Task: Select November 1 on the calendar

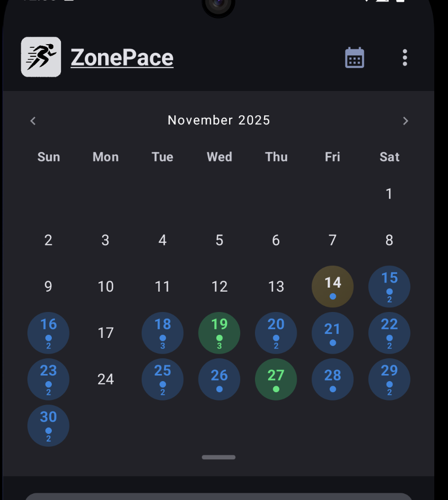Action: click(x=389, y=194)
